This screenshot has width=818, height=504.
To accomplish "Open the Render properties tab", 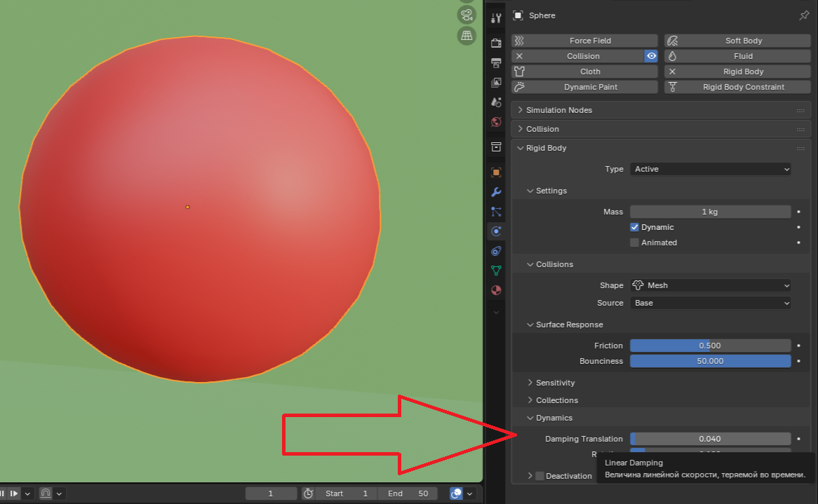I will coord(496,42).
